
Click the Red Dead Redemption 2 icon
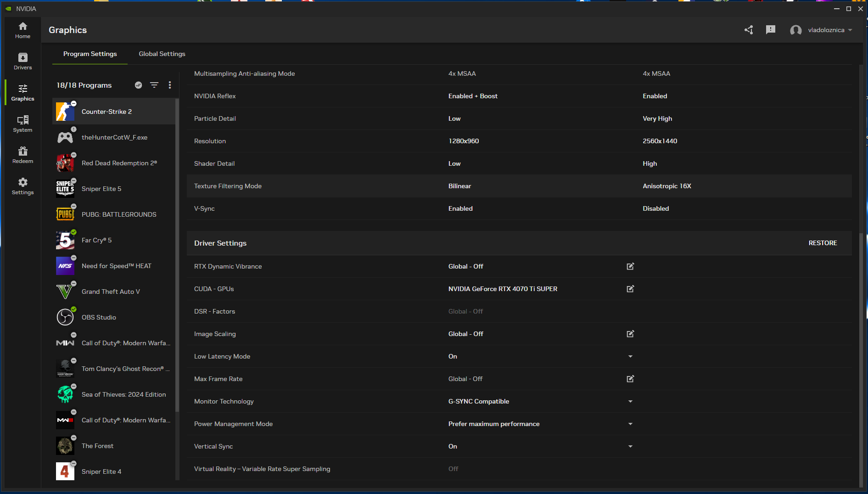[x=65, y=163]
